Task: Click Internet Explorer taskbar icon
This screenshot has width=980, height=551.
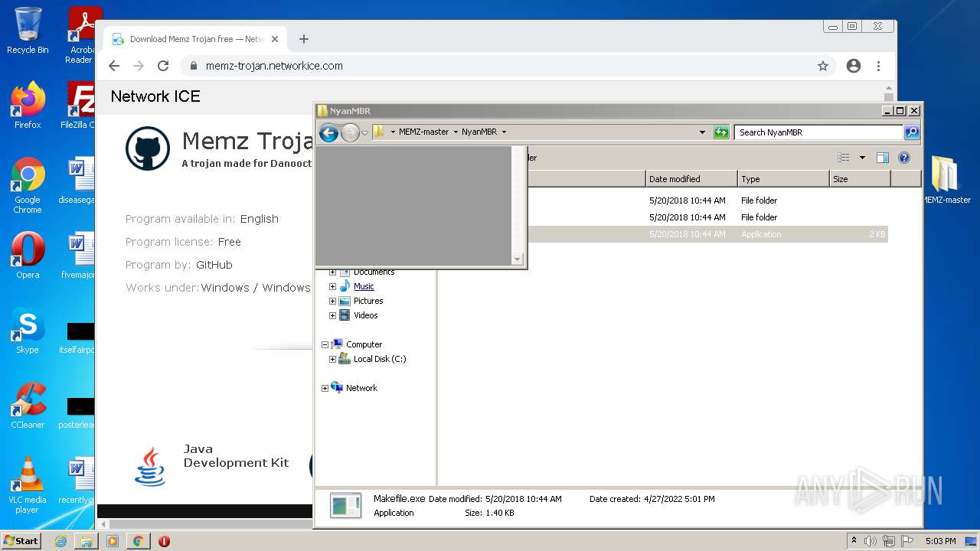Action: (60, 541)
